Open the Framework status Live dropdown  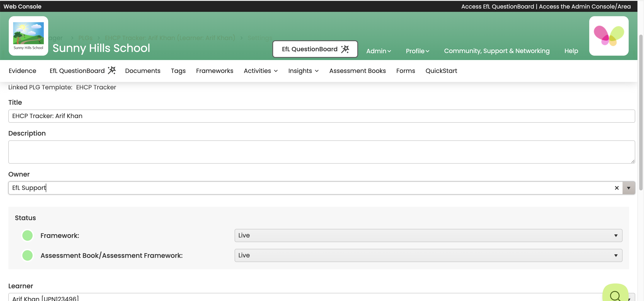coord(428,235)
